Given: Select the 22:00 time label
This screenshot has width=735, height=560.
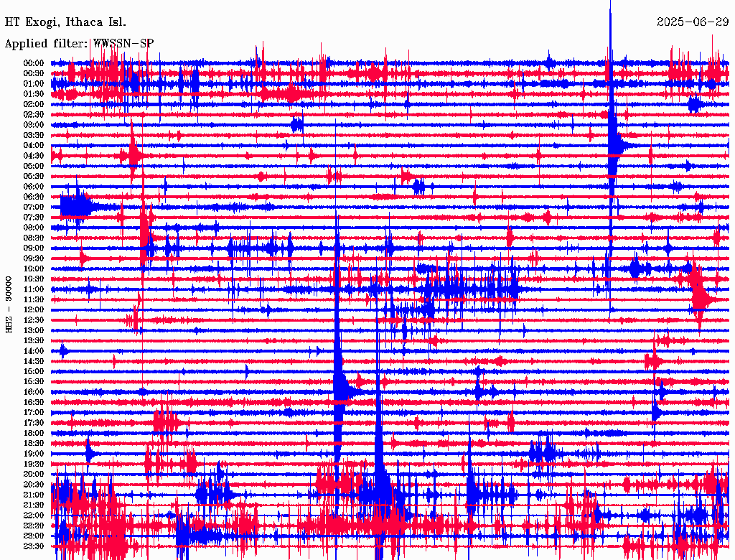Looking at the screenshot, I should 34,515.
